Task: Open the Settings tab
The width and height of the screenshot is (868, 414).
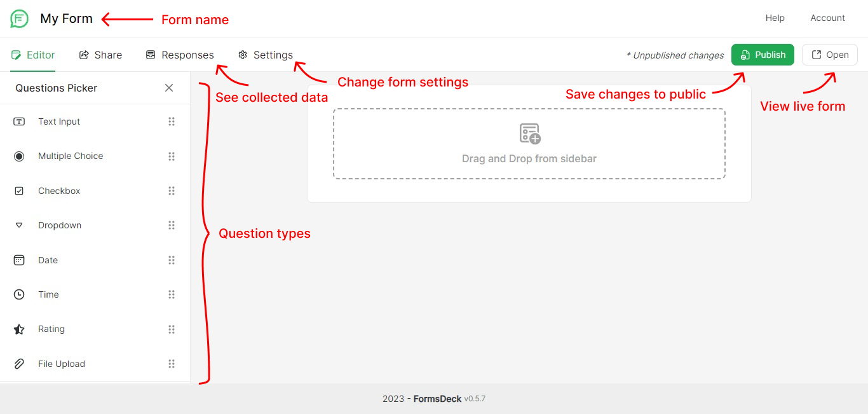Action: (266, 55)
